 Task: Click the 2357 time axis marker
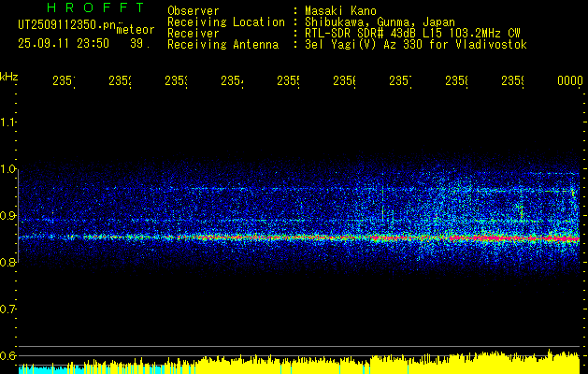pyautogui.click(x=400, y=80)
